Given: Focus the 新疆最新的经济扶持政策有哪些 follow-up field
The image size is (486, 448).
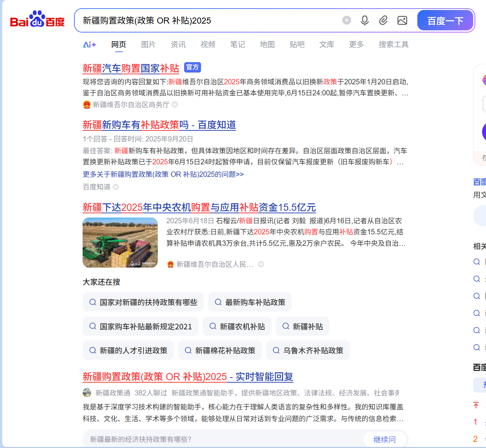Looking at the screenshot, I should click(224, 439).
